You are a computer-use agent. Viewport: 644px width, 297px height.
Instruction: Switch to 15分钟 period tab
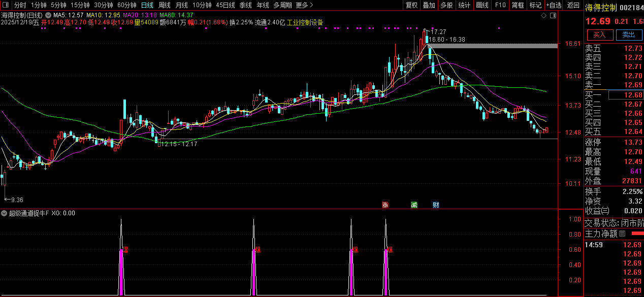pyautogui.click(x=80, y=5)
